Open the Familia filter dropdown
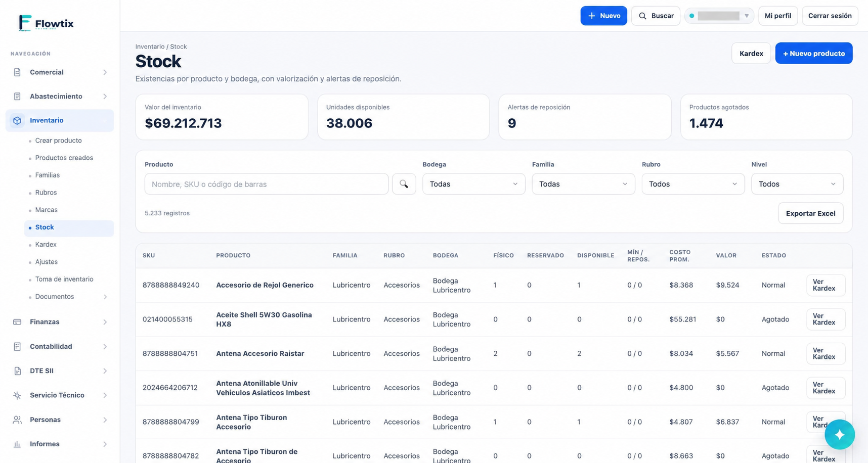The image size is (868, 463). click(583, 184)
